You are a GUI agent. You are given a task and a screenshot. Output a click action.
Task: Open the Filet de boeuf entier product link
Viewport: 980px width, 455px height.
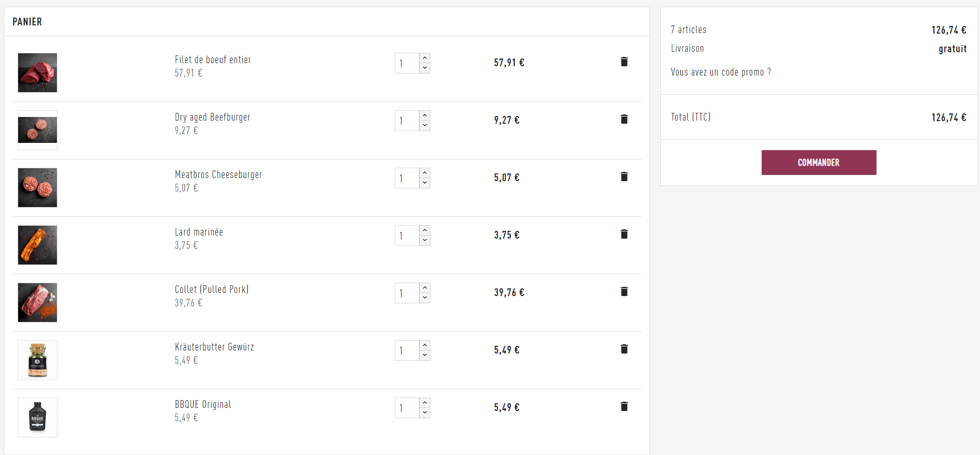tap(213, 60)
